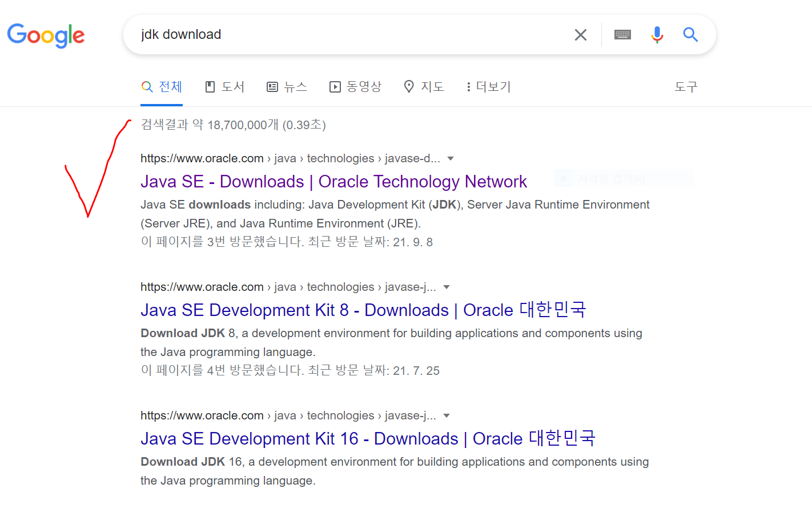This screenshot has height=512, width=812.
Task: Switch to the 지도 (Maps) tab
Action: coord(424,87)
